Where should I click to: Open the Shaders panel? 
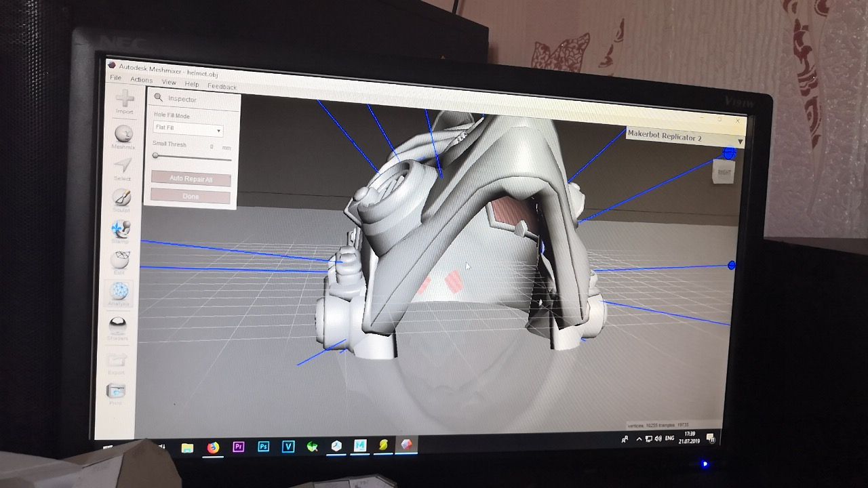(118, 329)
